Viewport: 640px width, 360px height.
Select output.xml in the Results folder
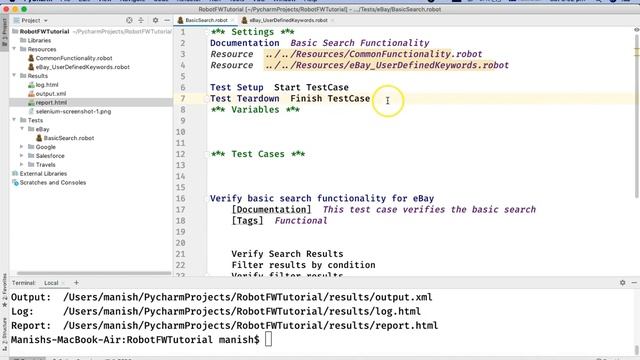[51, 93]
